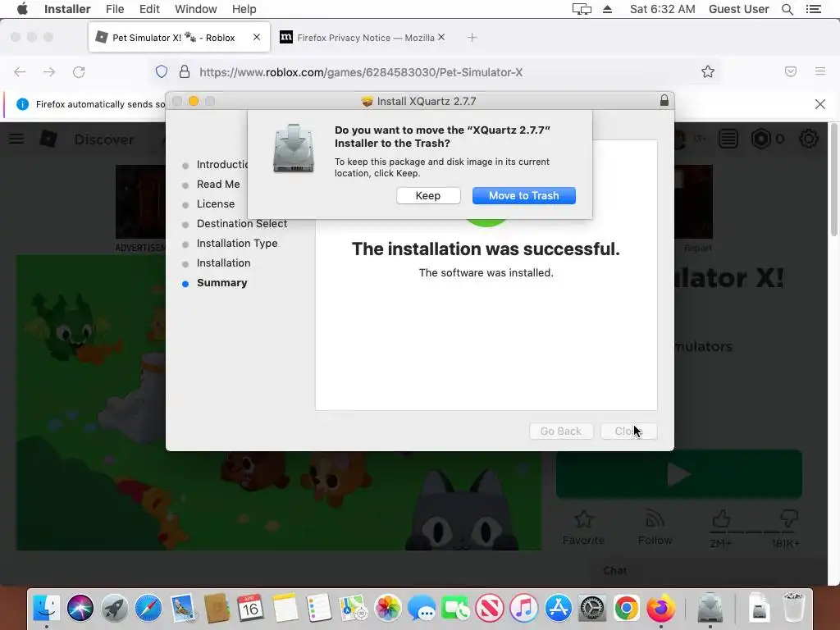Reload the page in Firefox
This screenshot has width=840, height=630.
point(79,72)
